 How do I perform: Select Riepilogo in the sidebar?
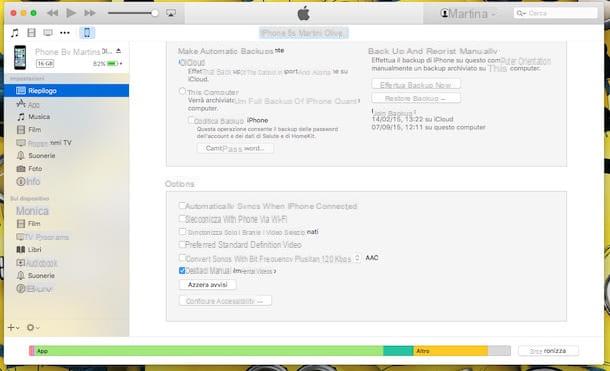point(67,91)
